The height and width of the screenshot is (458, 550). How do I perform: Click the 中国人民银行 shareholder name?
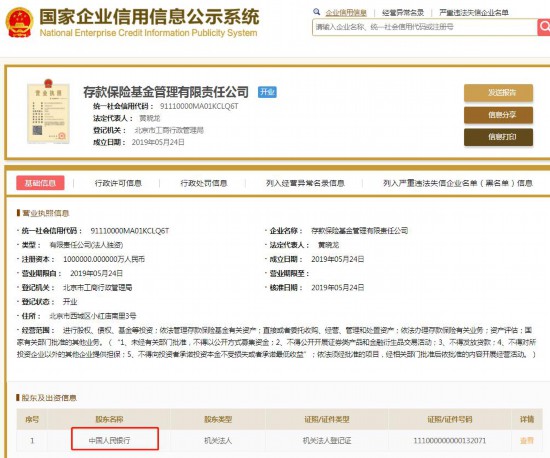point(109,440)
